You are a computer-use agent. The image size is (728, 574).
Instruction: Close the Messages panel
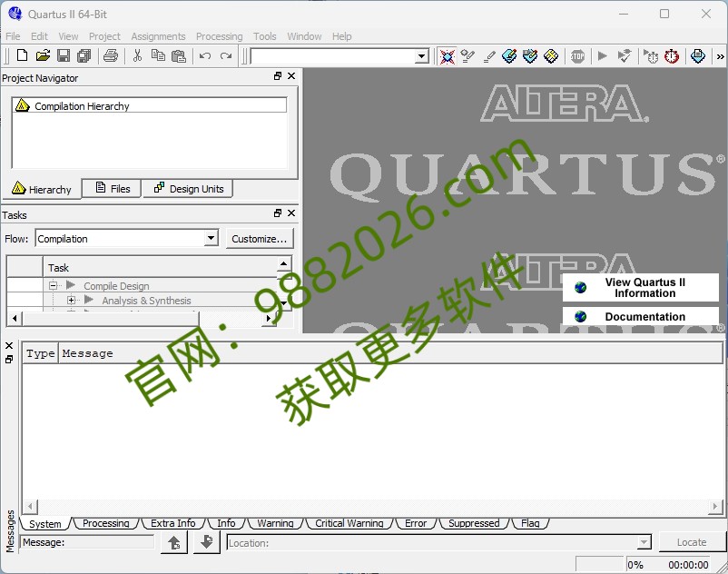(x=9, y=345)
